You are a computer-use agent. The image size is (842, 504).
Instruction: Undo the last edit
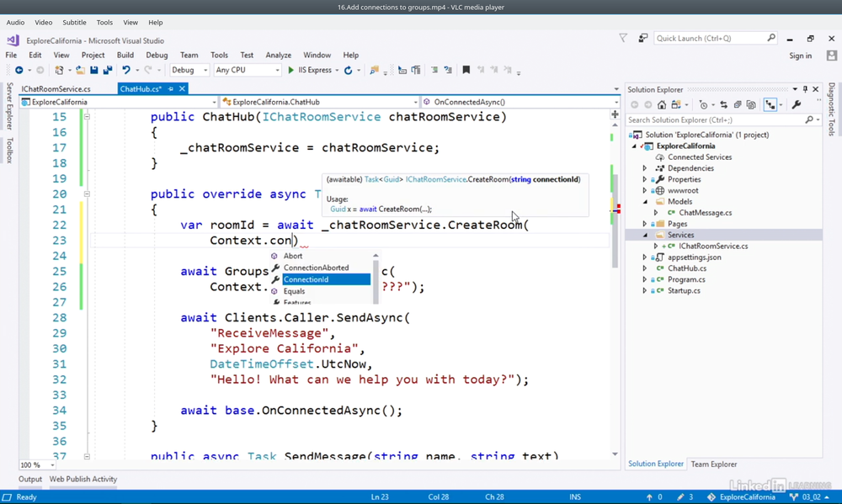126,70
